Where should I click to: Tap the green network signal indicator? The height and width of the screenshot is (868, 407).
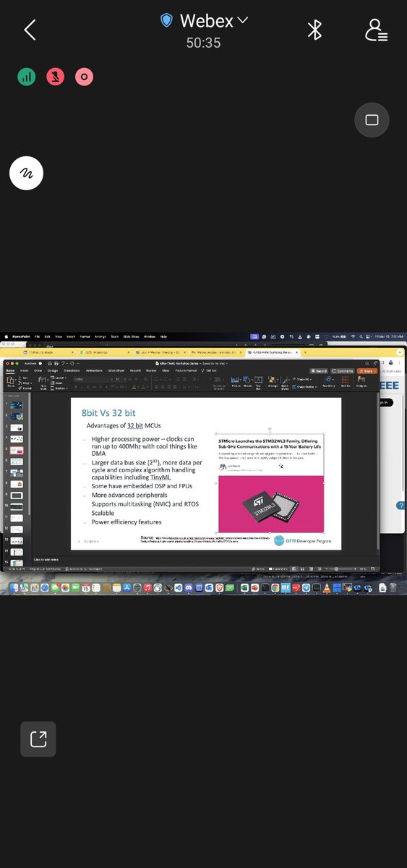click(27, 76)
